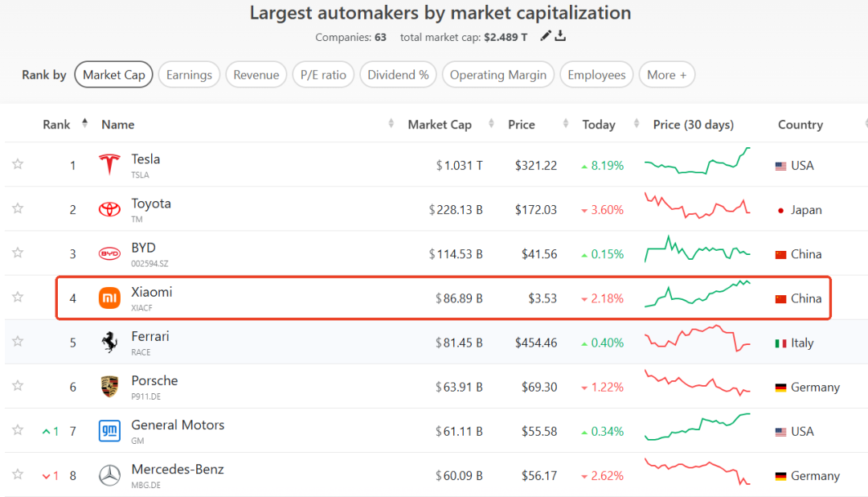Image resolution: width=868 pixels, height=497 pixels.
Task: Click Mercedes-Benz market cap $60.09 B
Action: coord(459,476)
